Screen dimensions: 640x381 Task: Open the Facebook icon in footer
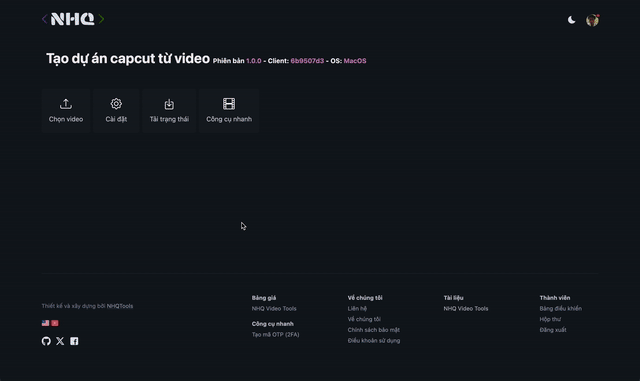tap(74, 341)
